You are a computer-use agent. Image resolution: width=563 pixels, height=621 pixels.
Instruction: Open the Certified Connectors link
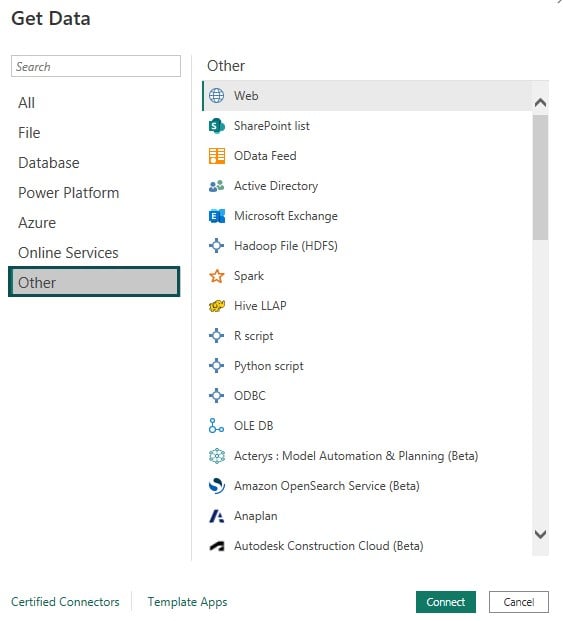[65, 602]
